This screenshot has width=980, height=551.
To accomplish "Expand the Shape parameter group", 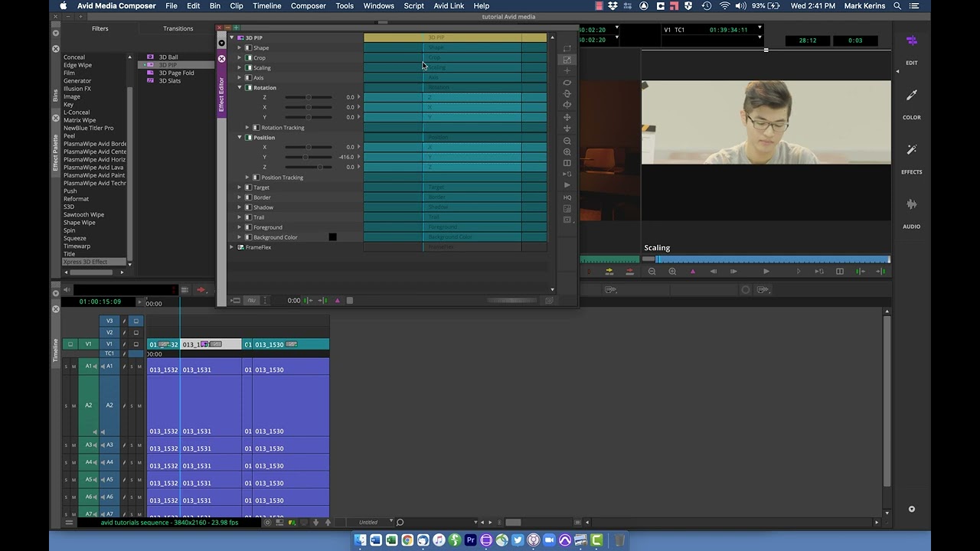I will point(240,48).
